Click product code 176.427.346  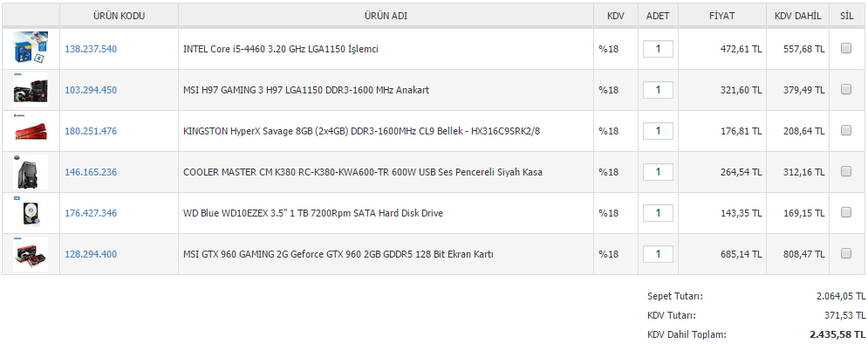[91, 213]
